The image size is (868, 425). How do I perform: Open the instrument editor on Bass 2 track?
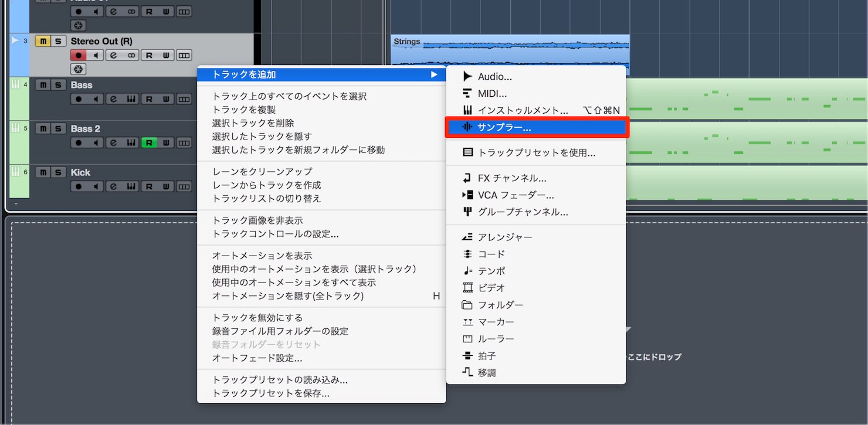[x=131, y=142]
